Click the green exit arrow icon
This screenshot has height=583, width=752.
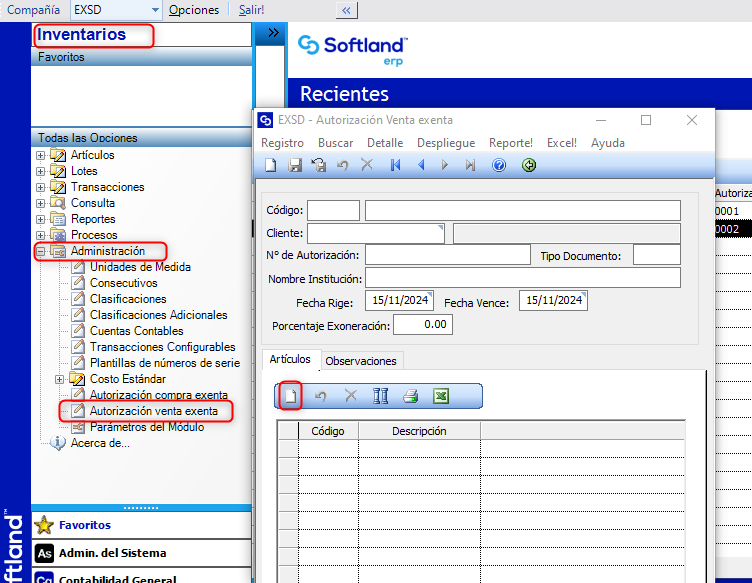tap(529, 165)
